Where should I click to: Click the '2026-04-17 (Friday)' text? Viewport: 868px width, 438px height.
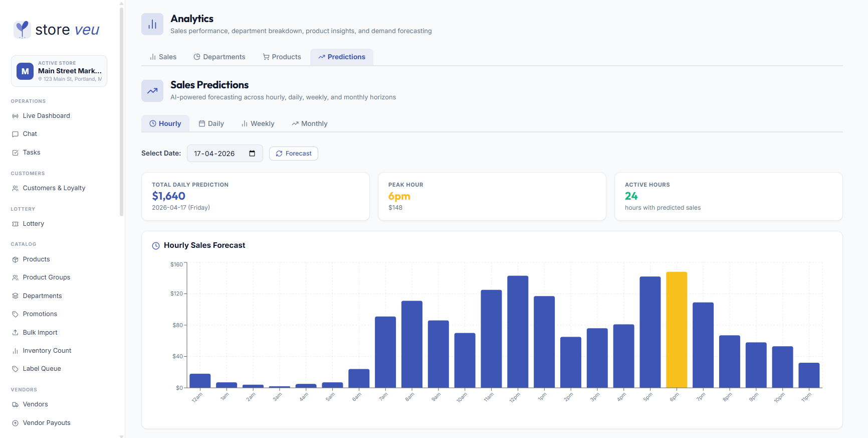(x=181, y=208)
